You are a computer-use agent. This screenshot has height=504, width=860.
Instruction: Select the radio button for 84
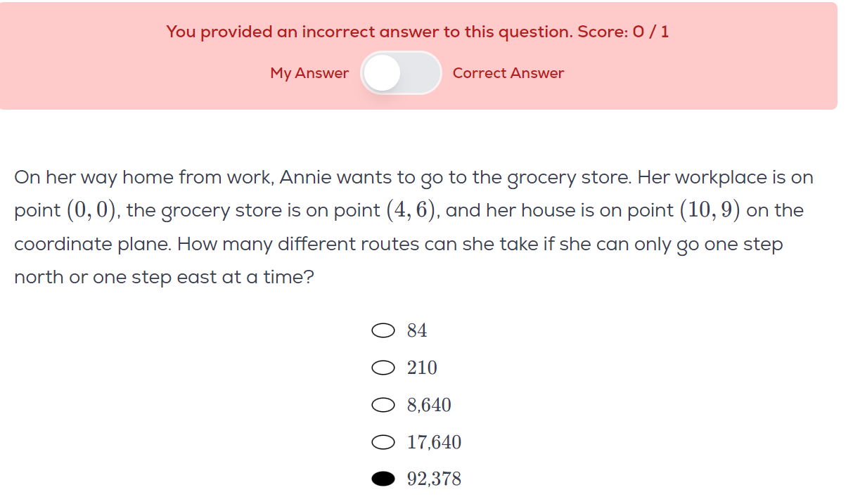click(x=383, y=331)
